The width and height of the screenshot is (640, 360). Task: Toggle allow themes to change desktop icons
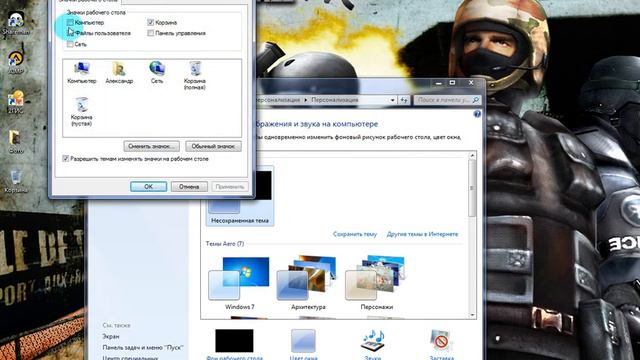65,159
